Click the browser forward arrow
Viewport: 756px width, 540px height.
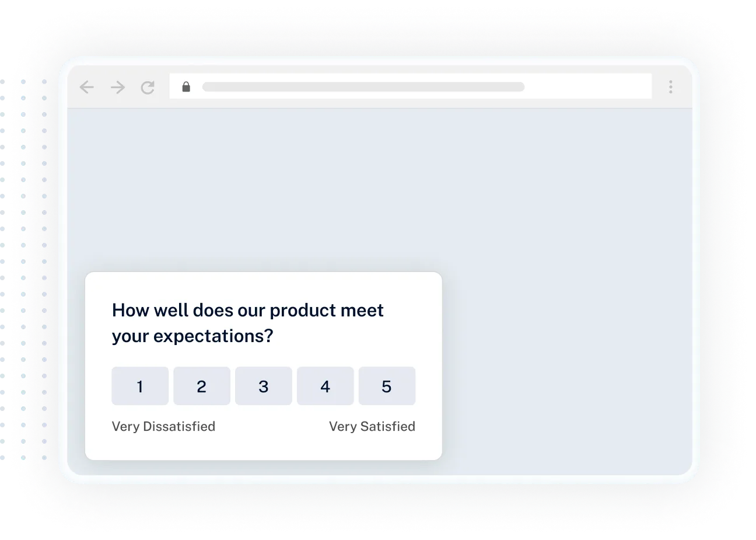(x=117, y=87)
